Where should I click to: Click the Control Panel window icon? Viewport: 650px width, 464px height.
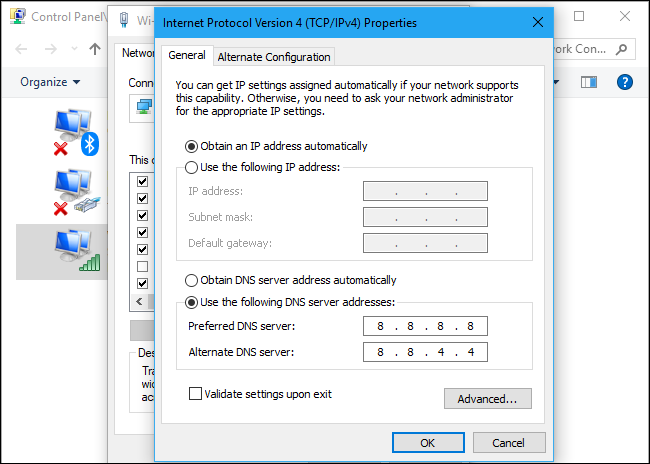[17, 17]
